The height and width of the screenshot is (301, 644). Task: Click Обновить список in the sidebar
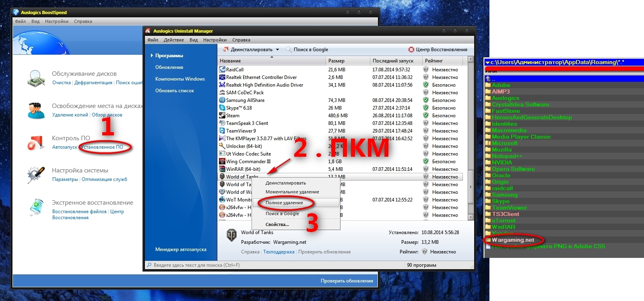click(175, 91)
